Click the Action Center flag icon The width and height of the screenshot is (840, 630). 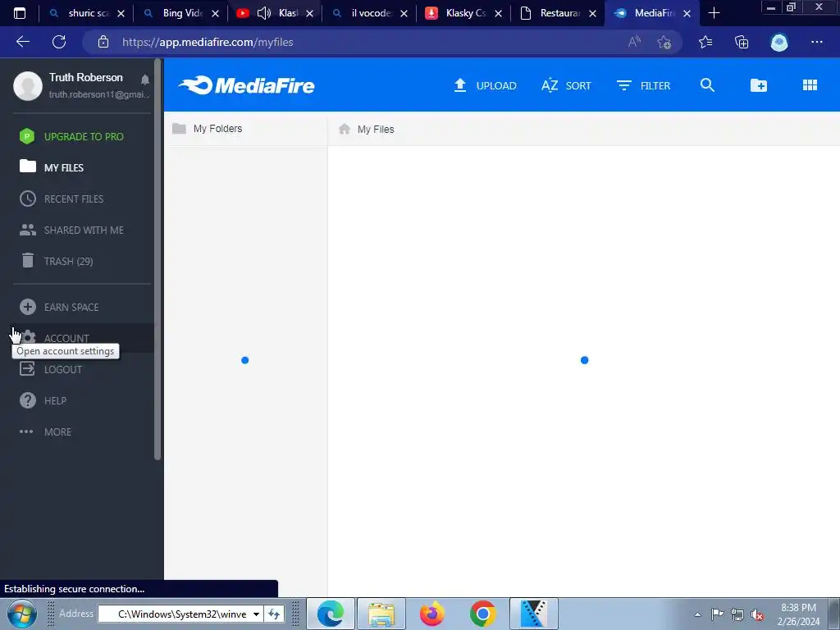tap(717, 614)
